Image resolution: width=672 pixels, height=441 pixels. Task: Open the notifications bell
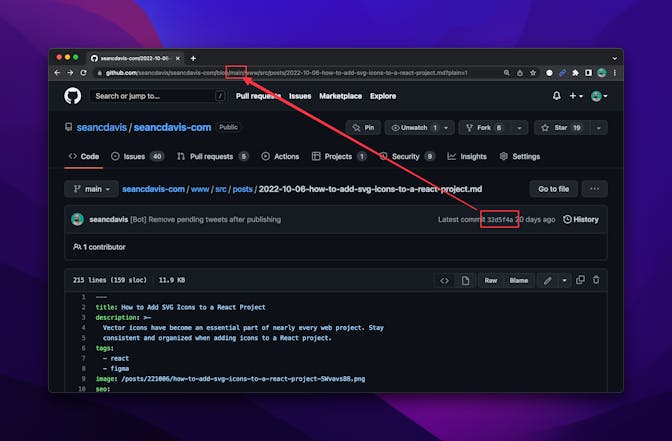[x=557, y=96]
